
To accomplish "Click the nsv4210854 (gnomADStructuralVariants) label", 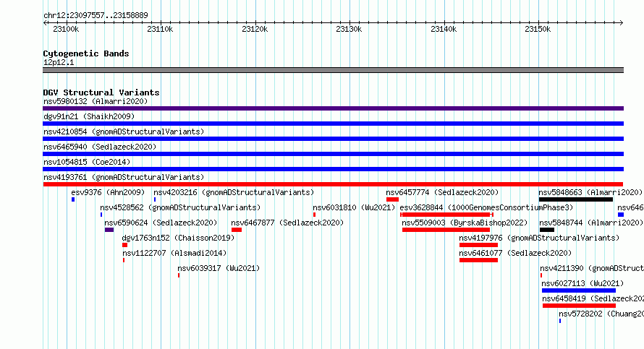I will point(124,132).
